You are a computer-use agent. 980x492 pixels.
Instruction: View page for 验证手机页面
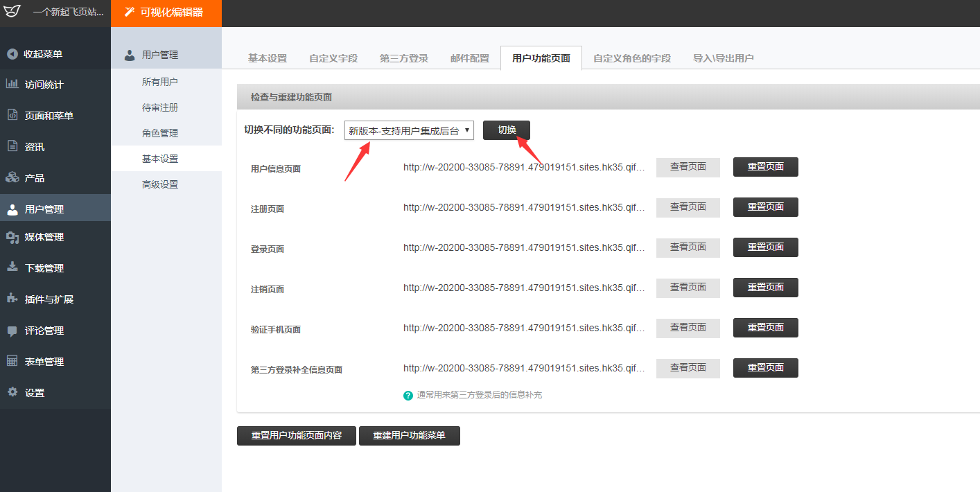(x=688, y=328)
